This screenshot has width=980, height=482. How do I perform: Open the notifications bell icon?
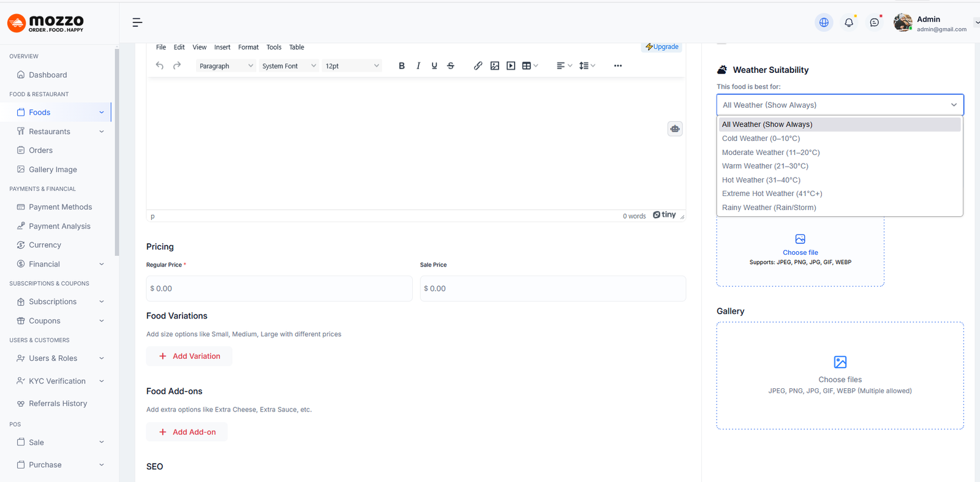848,23
